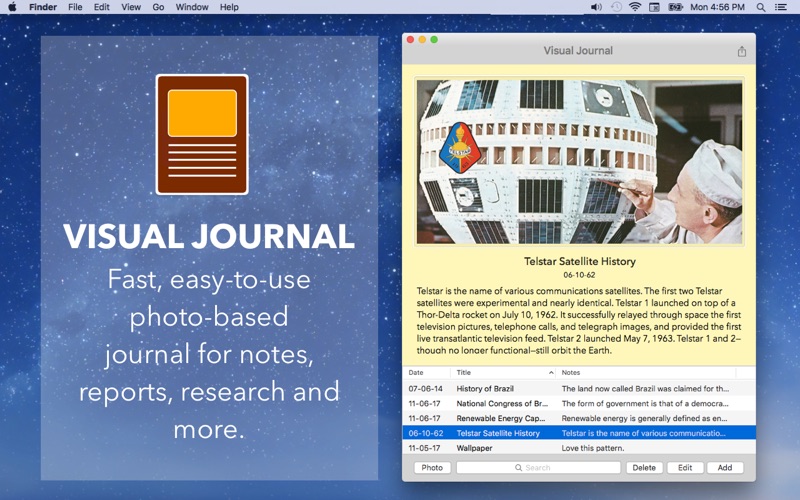Image resolution: width=800 pixels, height=500 pixels.
Task: Click the Telstar satellite photo
Action: (x=579, y=161)
